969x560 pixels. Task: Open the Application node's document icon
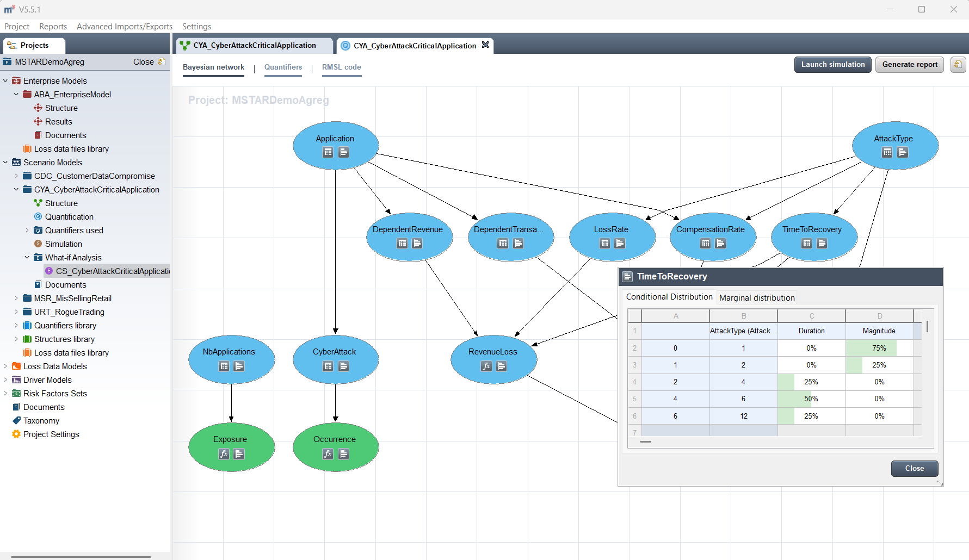344,152
